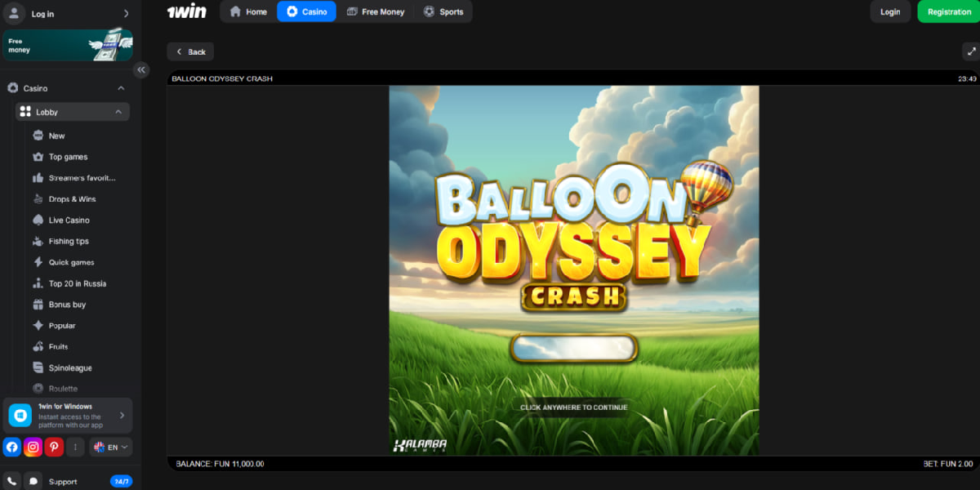Open New games label

tap(56, 136)
